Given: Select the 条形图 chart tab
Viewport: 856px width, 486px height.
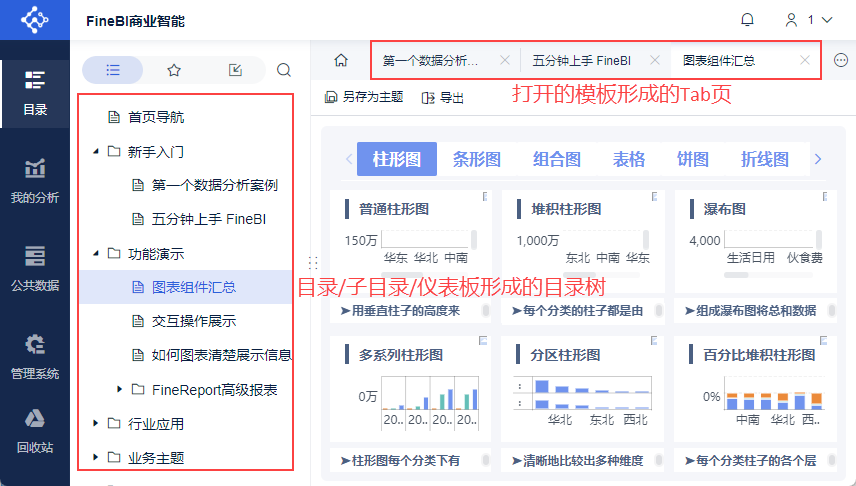Looking at the screenshot, I should point(477,159).
